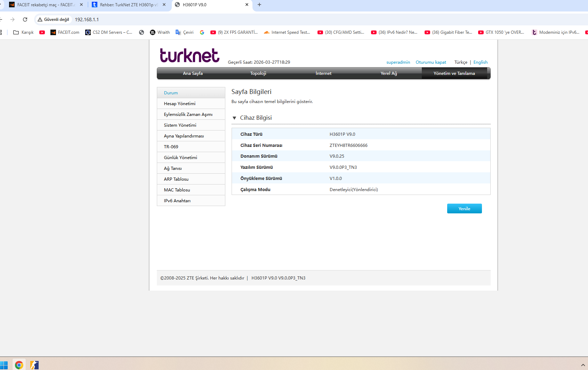Open the İnternet menu
This screenshot has height=370, width=588.
coord(323,73)
